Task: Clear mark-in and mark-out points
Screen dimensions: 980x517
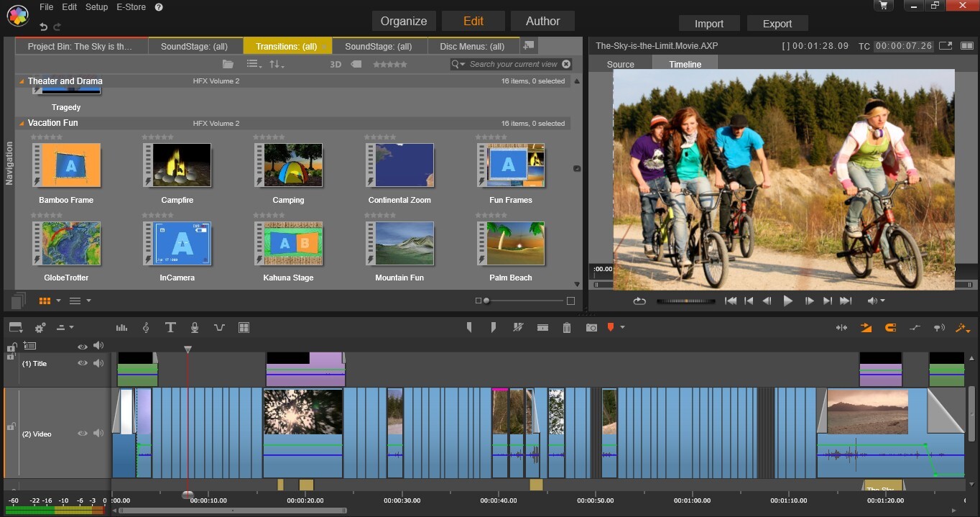Action: pyautogui.click(x=518, y=328)
